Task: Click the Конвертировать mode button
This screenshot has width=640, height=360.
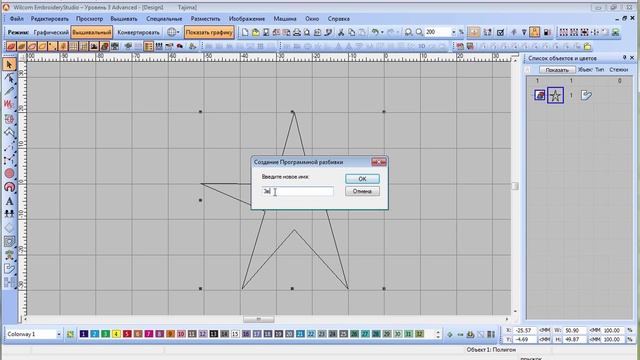Action: pos(138,32)
